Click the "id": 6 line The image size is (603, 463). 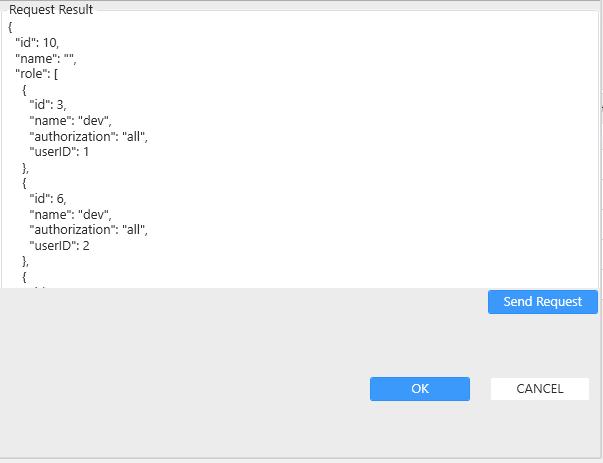coord(48,199)
